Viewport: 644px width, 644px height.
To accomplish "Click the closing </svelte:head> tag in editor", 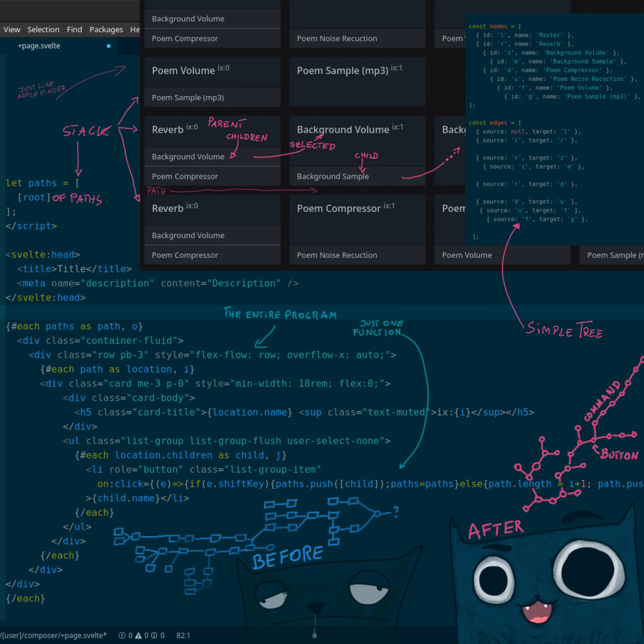I will point(46,297).
